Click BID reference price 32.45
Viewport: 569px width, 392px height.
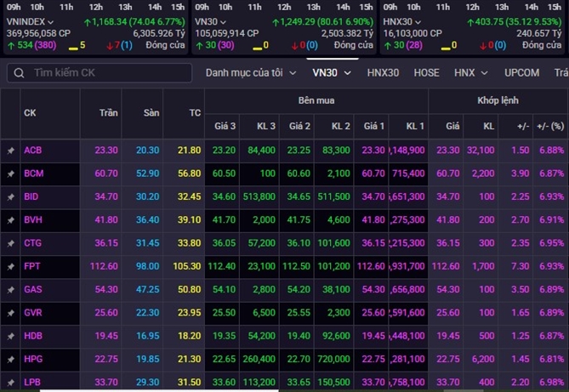(x=189, y=196)
